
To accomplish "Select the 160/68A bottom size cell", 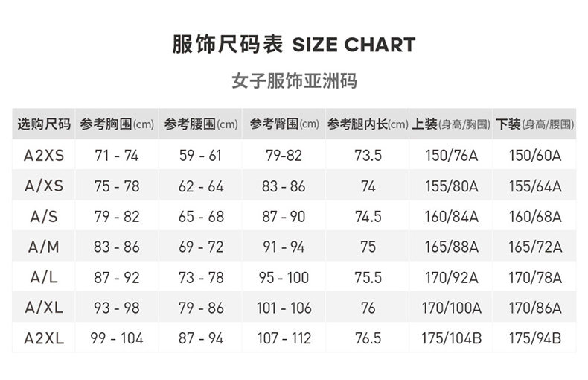I will pyautogui.click(x=534, y=217).
